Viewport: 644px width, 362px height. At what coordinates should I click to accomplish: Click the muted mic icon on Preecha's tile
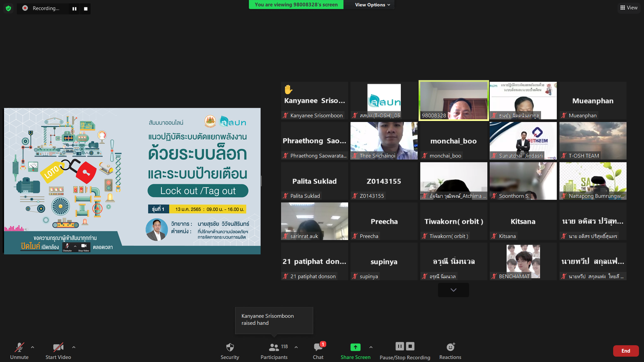355,236
